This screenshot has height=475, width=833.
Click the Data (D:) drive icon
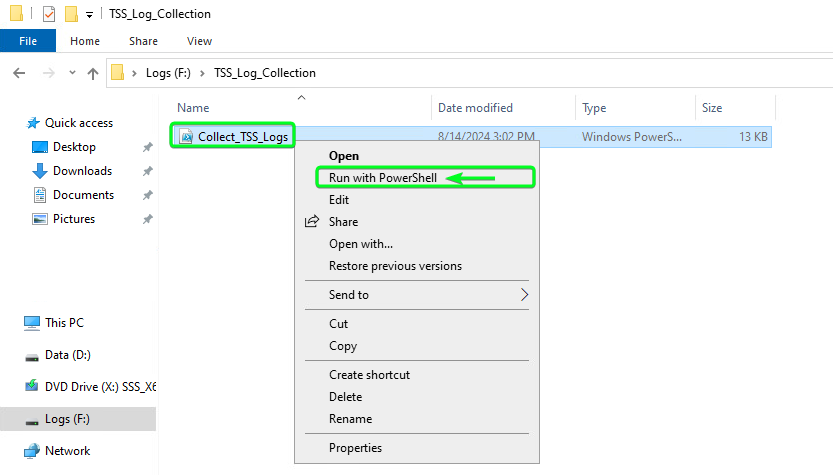[32, 358]
